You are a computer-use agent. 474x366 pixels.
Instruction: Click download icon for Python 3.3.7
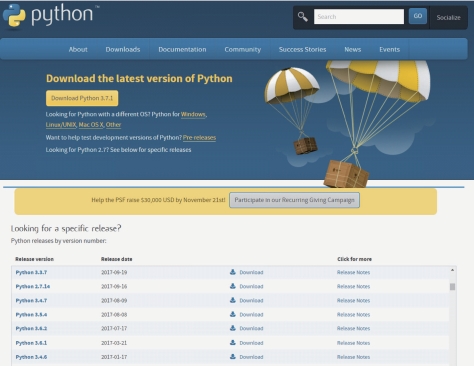click(233, 272)
